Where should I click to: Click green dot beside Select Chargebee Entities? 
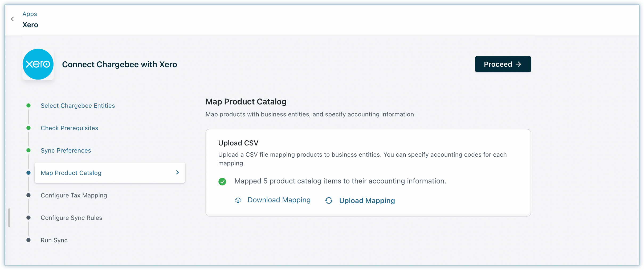[28, 106]
